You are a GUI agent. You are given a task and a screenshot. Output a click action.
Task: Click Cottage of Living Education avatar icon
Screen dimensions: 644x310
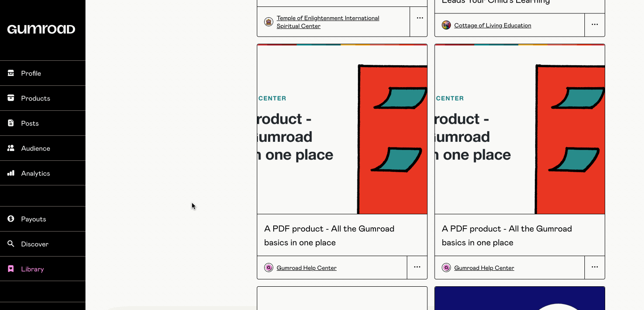tap(446, 25)
